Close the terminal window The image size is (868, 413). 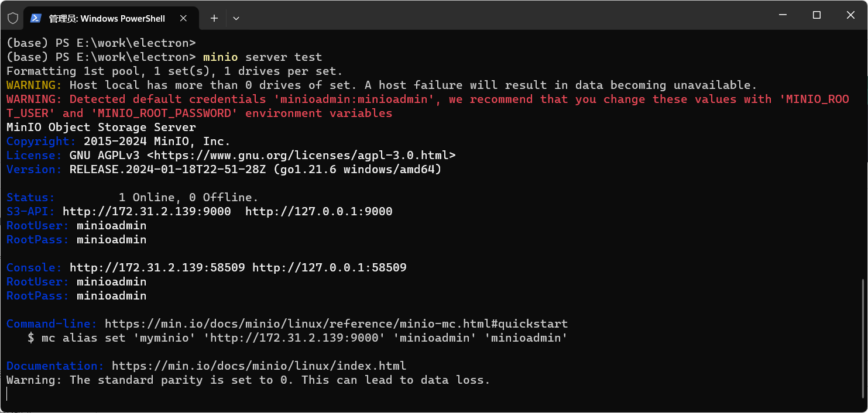click(851, 15)
